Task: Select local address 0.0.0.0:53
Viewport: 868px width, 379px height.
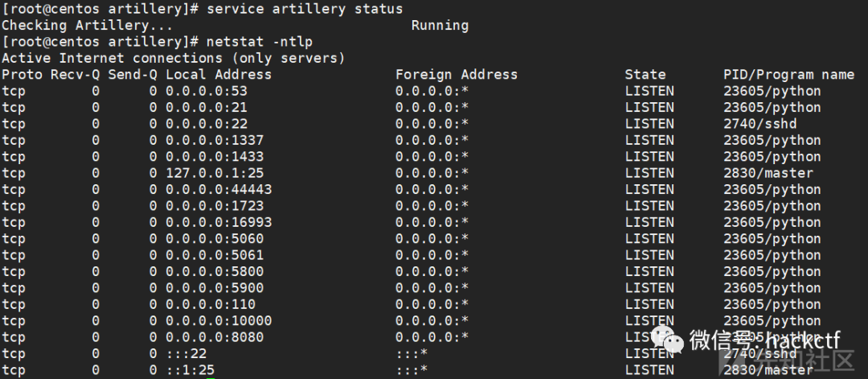Action: 207,91
